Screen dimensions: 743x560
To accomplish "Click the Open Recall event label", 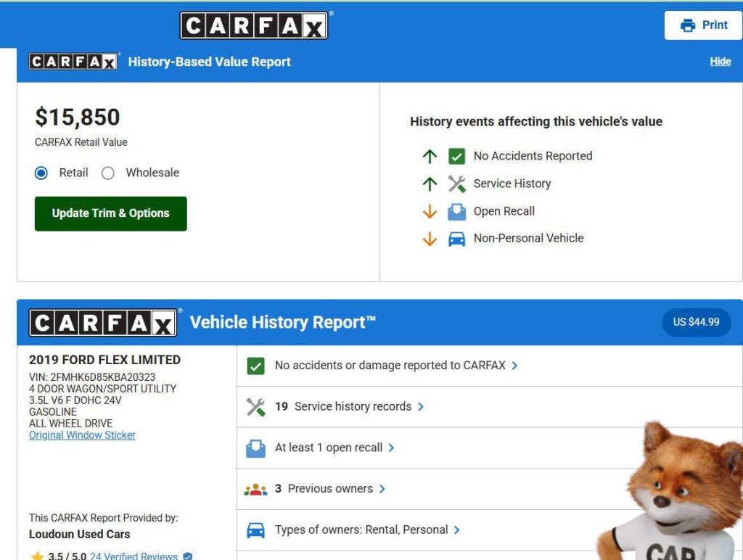I will pos(504,211).
